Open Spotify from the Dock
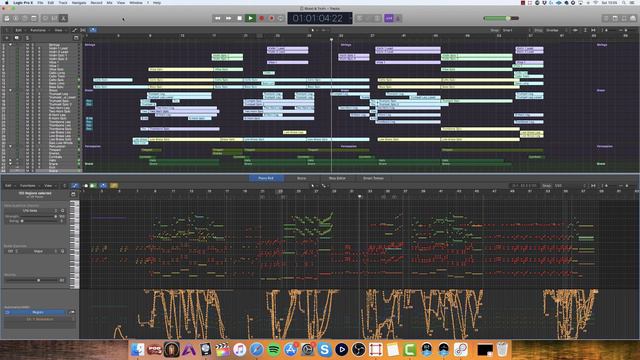Image resolution: width=640 pixels, height=360 pixels. (273, 350)
